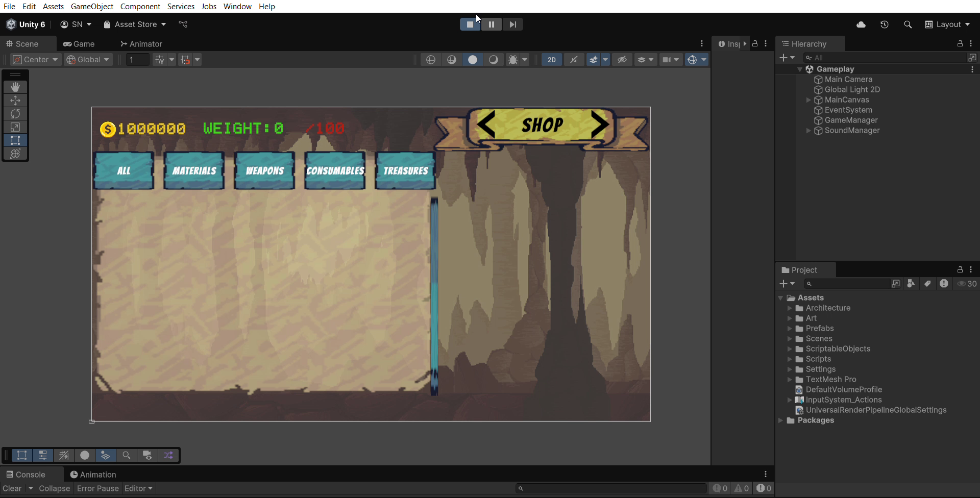
Task: Select the Transform tool
Action: click(15, 154)
